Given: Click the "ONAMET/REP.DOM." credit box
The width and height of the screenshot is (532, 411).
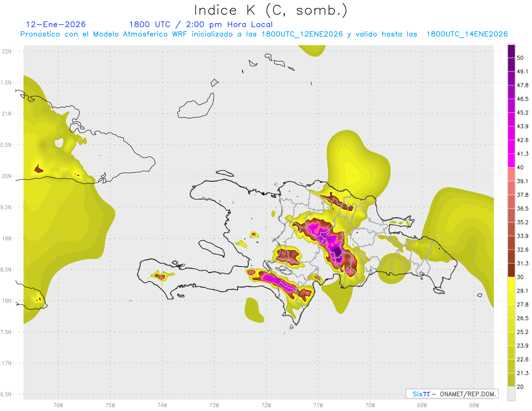Looking at the screenshot, I should pos(452,394).
